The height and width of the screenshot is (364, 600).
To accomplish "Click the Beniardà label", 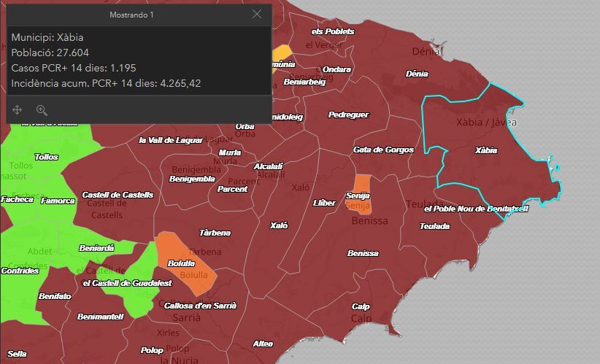I will tap(96, 248).
